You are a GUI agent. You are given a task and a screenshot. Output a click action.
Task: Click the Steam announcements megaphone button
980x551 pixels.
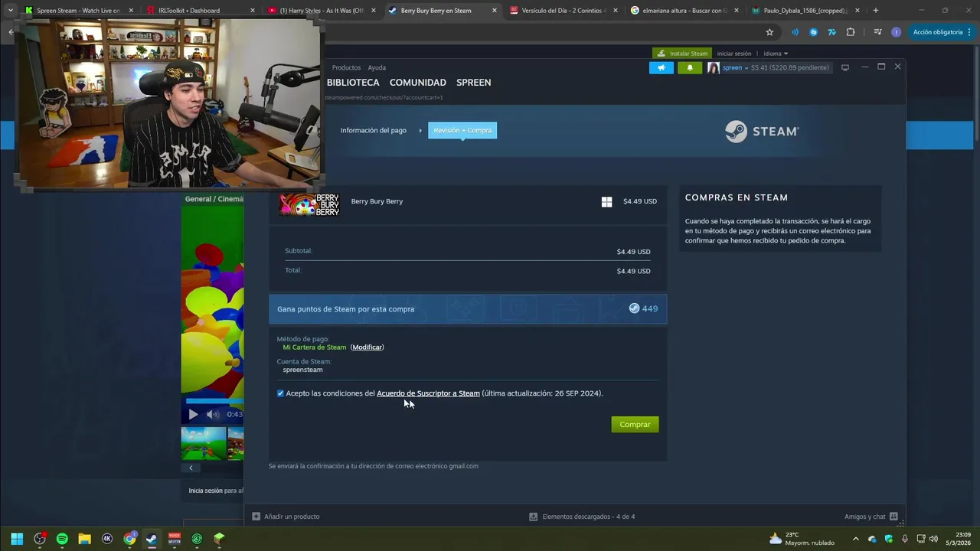pyautogui.click(x=661, y=67)
